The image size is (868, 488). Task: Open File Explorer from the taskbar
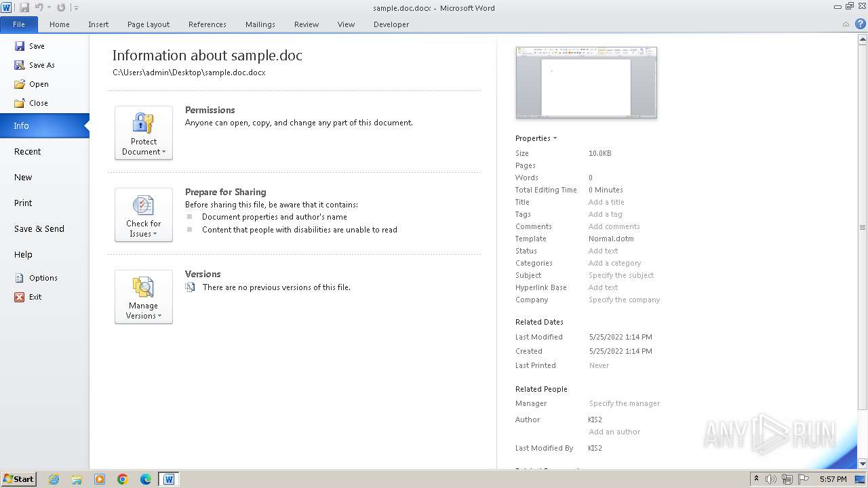pyautogui.click(x=77, y=479)
